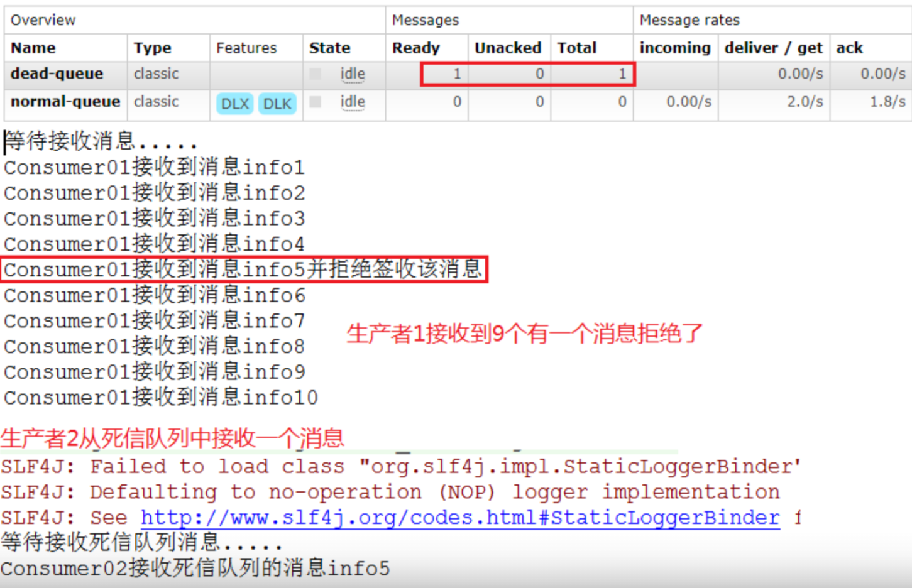The image size is (912, 588).
Task: Click the dead-queue Total count 1
Action: click(x=622, y=74)
